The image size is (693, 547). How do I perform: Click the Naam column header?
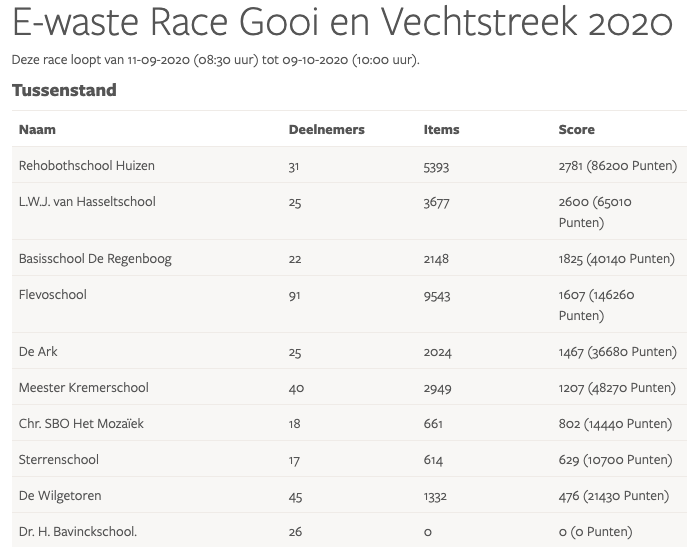point(37,129)
